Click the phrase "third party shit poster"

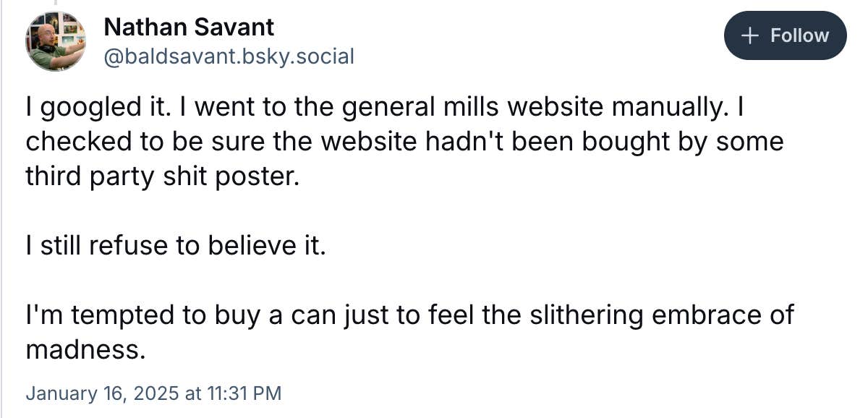tap(161, 176)
